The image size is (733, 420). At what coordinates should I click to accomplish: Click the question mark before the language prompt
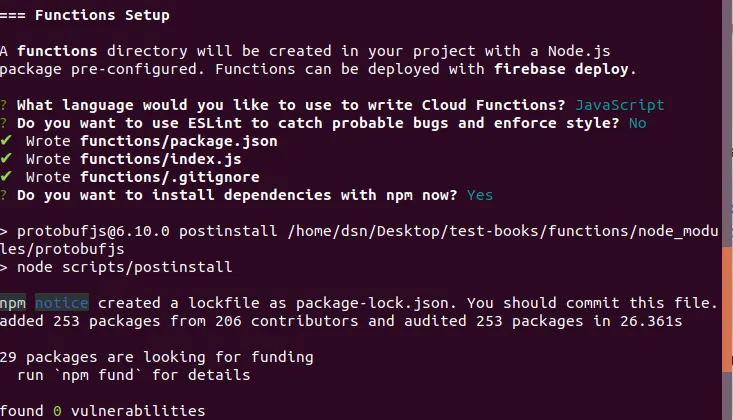(x=3, y=105)
